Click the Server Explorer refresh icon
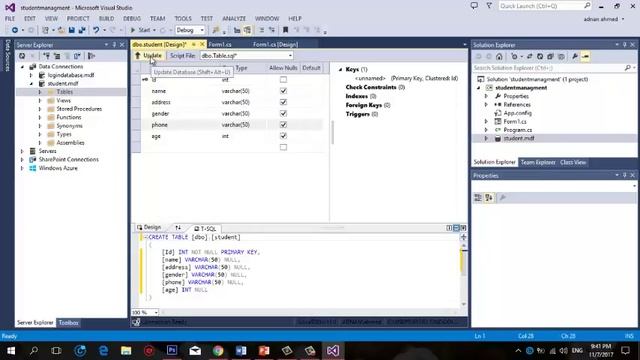 (x=22, y=56)
